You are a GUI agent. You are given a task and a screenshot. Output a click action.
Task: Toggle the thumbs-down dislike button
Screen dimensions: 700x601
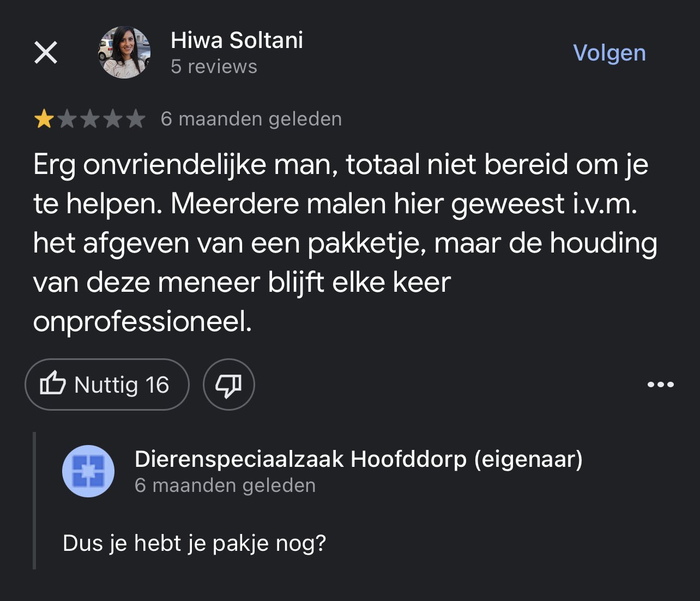(229, 384)
